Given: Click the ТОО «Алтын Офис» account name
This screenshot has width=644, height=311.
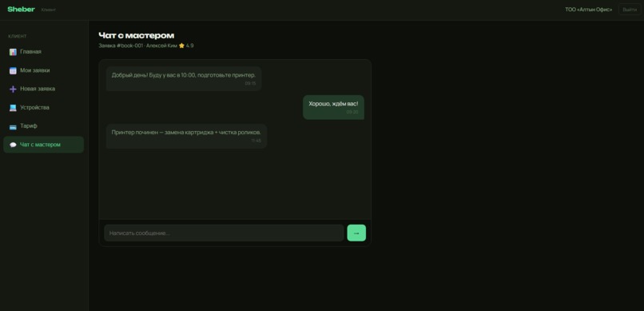Looking at the screenshot, I should tap(589, 10).
